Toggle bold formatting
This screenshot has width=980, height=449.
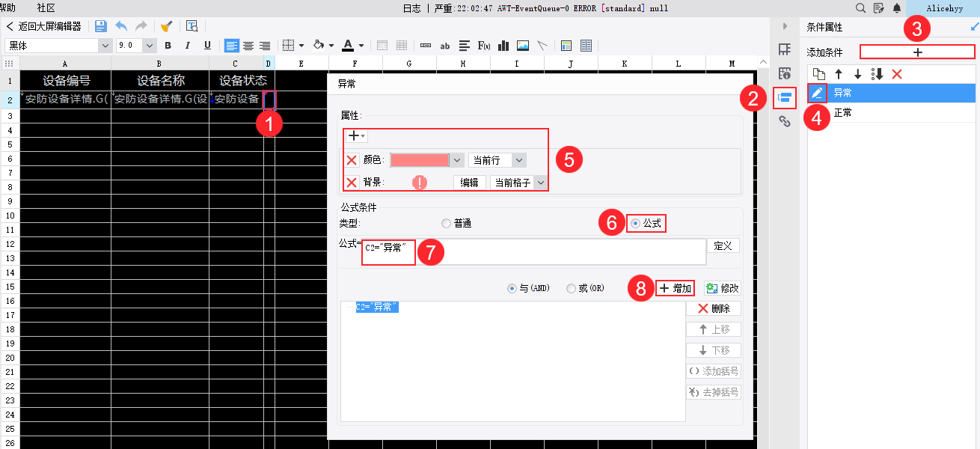[x=168, y=46]
